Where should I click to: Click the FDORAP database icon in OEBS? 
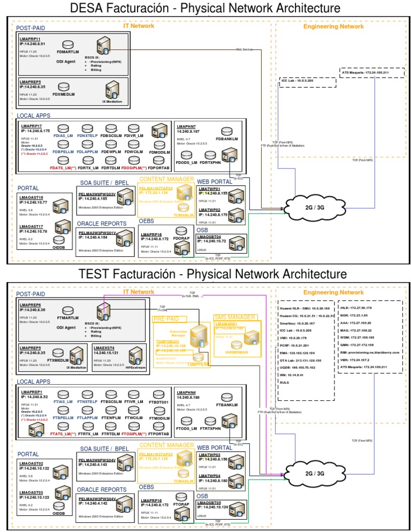tap(181, 231)
